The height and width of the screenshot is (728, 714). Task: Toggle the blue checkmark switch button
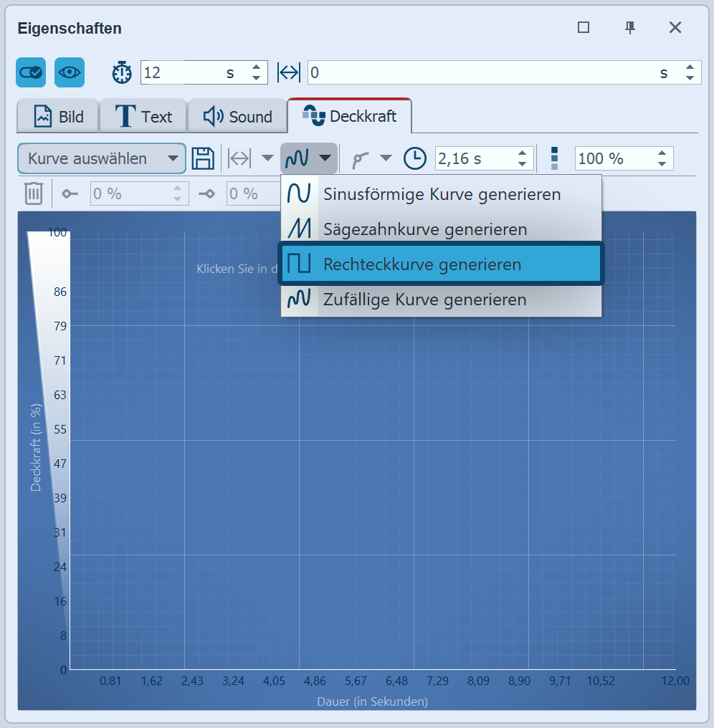[31, 72]
